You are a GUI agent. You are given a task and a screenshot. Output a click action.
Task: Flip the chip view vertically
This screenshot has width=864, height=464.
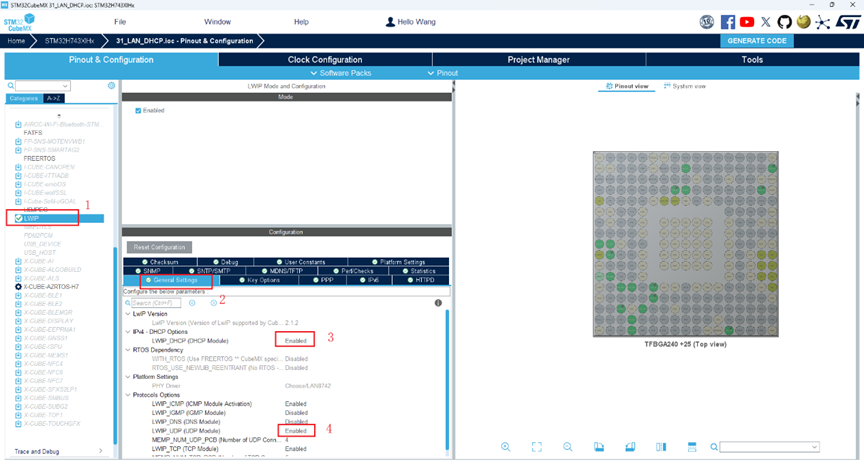point(692,447)
